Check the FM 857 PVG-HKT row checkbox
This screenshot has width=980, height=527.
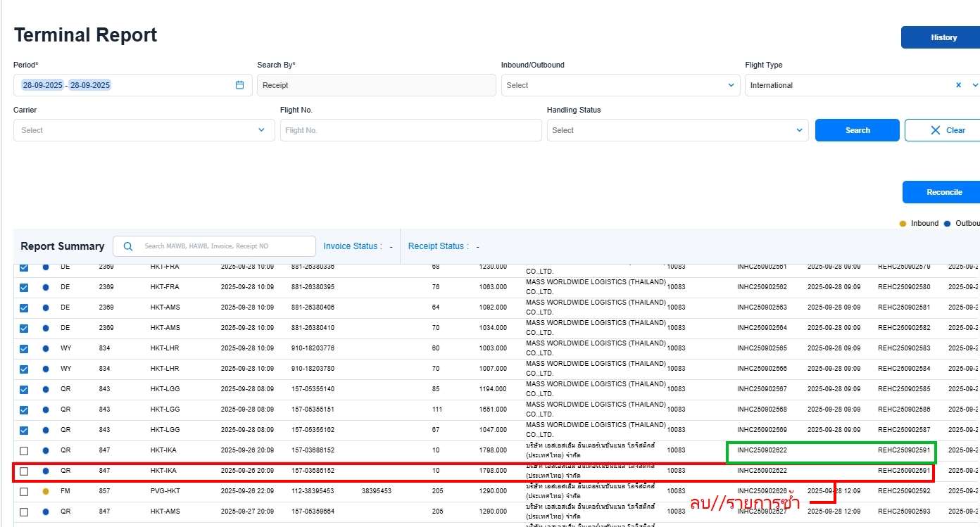click(24, 491)
